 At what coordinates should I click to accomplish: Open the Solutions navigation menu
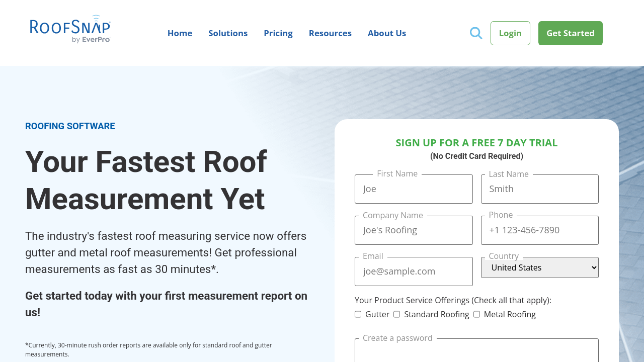(228, 33)
